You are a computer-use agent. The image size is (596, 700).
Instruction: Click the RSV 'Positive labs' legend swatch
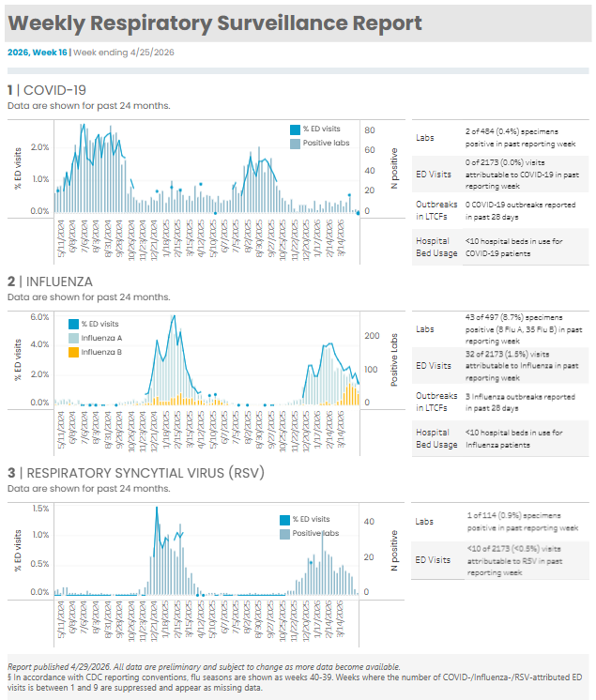click(284, 534)
